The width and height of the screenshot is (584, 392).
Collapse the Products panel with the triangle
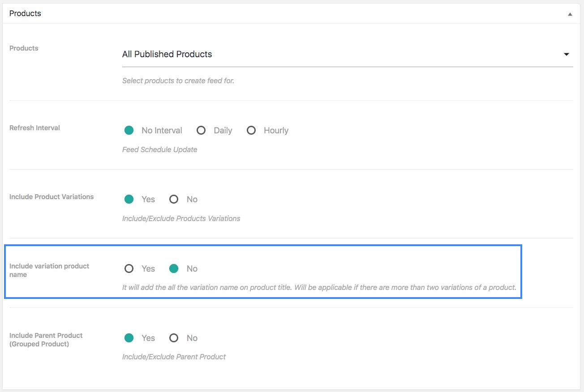click(570, 14)
